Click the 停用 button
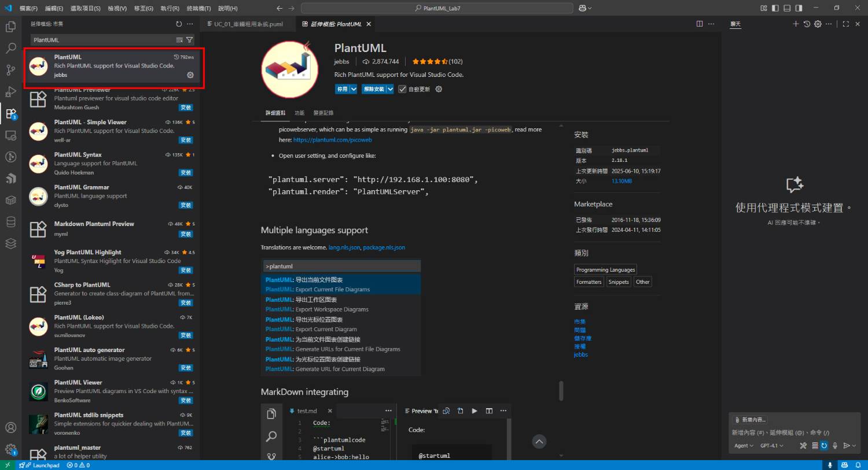 [x=343, y=89]
